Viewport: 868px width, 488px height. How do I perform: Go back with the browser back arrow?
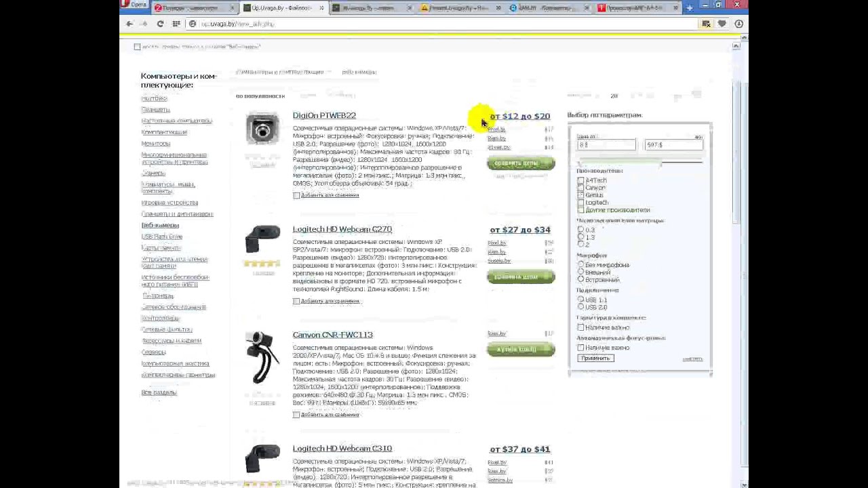coord(130,24)
